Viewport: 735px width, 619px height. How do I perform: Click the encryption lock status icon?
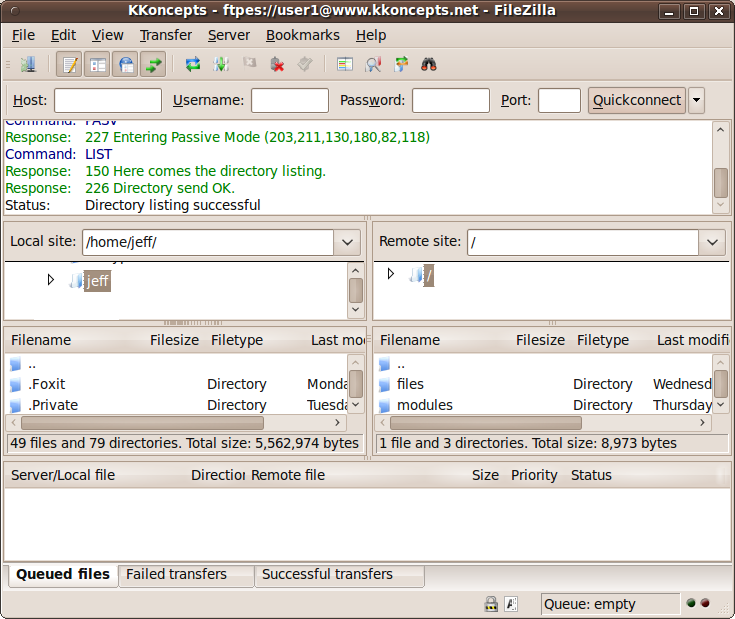click(x=491, y=604)
